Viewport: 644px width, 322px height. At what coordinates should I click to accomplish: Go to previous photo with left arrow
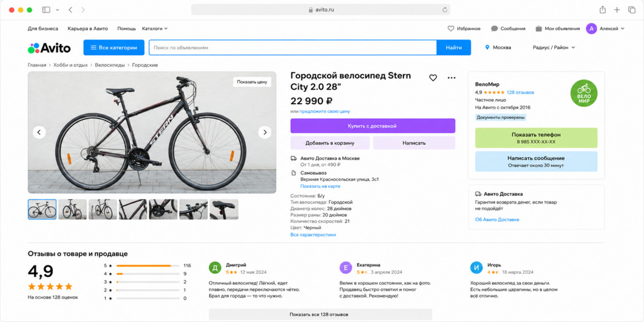pos(39,133)
